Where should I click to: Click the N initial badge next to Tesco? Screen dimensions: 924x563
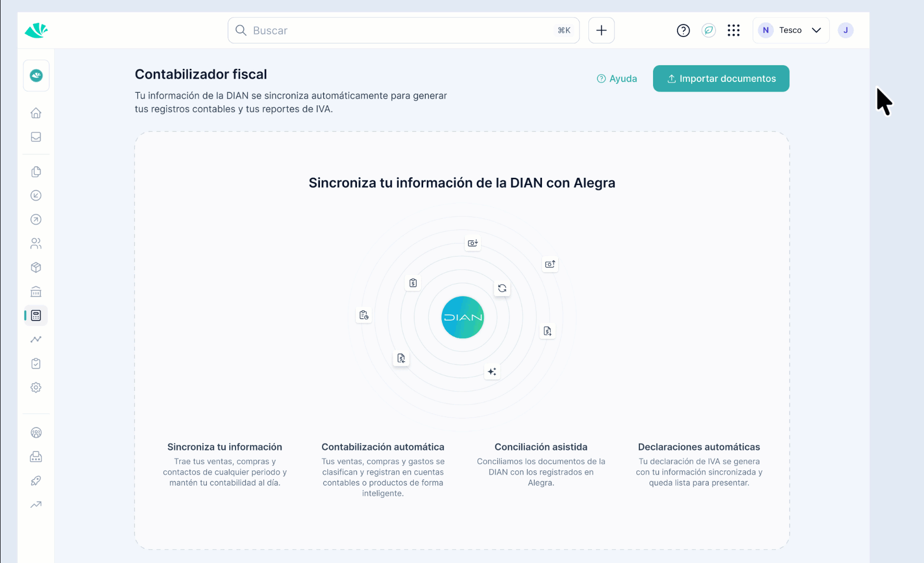(766, 30)
